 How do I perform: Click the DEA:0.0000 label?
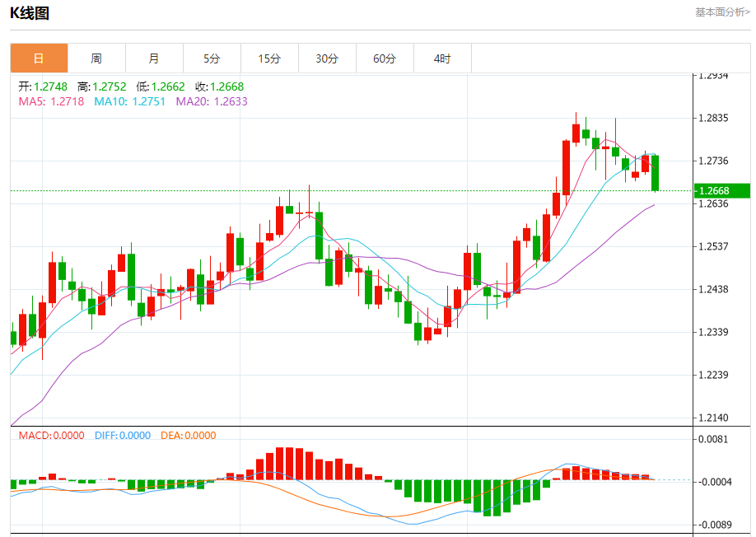click(x=188, y=436)
